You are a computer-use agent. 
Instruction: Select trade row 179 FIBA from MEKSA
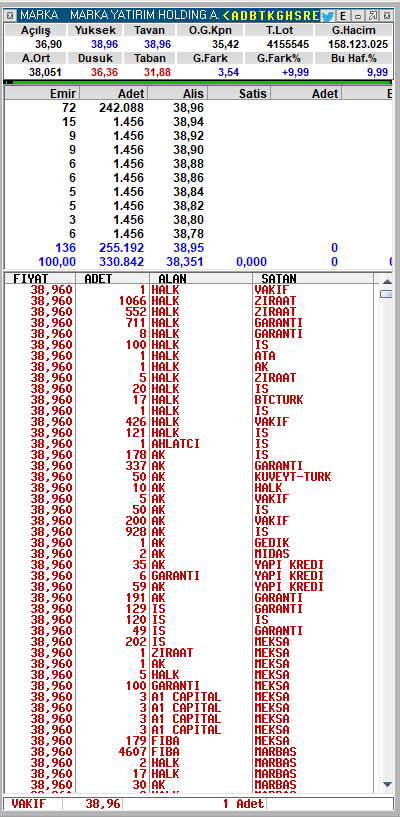click(190, 740)
